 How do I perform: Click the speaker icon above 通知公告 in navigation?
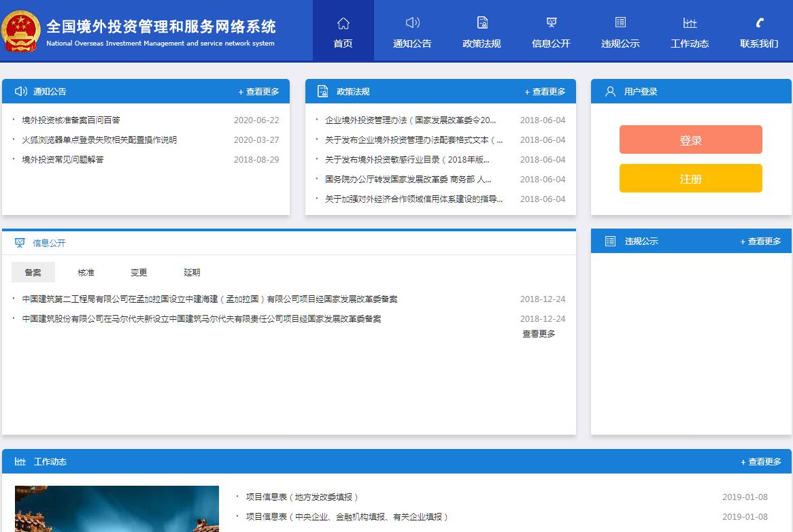click(412, 23)
